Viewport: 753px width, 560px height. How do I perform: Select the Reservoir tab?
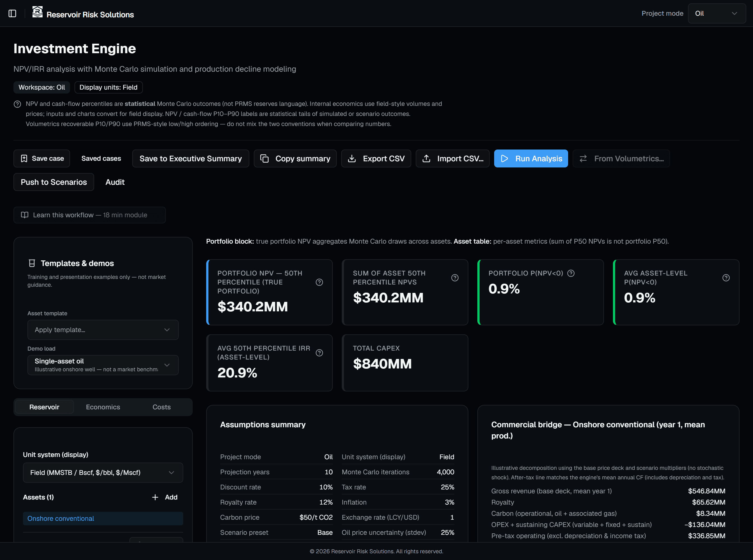click(x=44, y=407)
